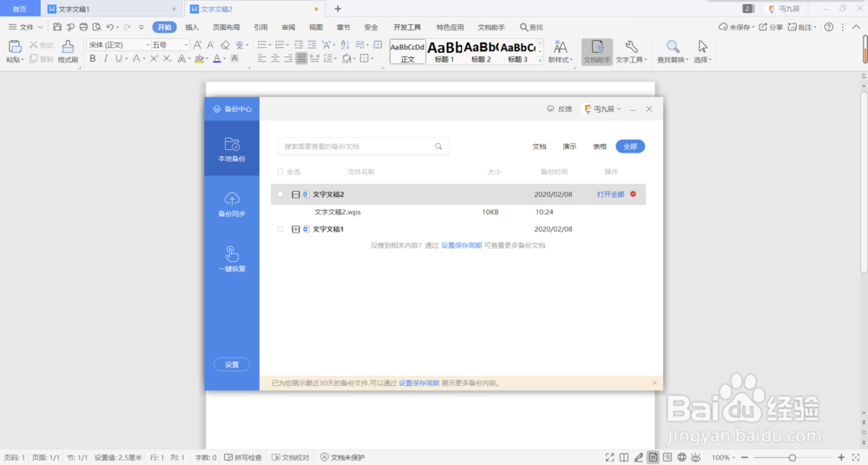Screen dimensions: 868x465
Task: Filter backups by 演示 type
Action: tap(569, 147)
